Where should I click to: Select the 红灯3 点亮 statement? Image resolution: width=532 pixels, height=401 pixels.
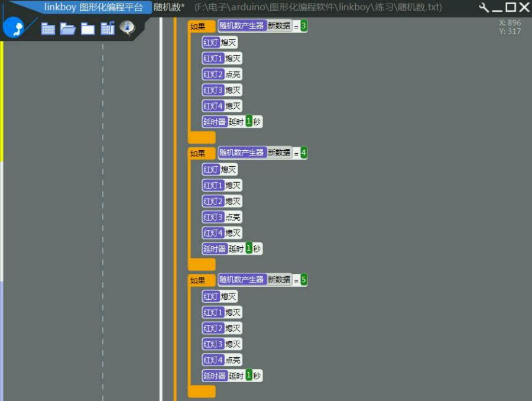click(x=222, y=217)
